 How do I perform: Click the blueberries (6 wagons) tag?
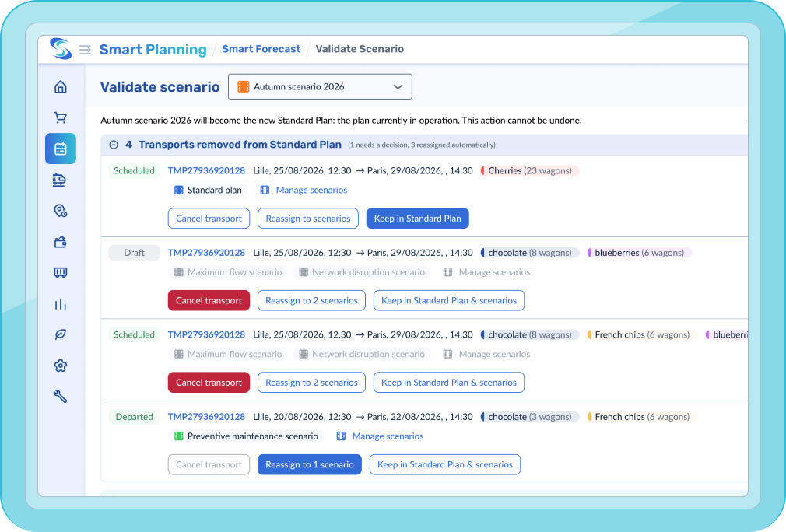click(639, 253)
